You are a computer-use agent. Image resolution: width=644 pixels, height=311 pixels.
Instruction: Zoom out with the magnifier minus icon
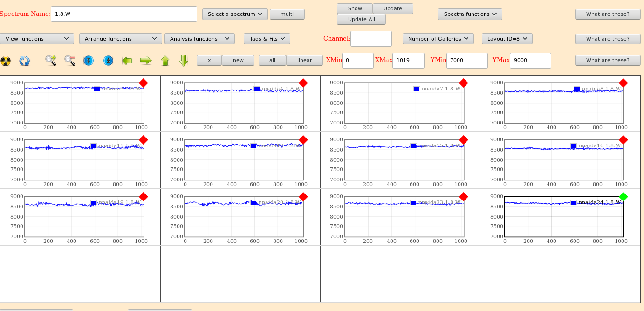[x=70, y=60]
